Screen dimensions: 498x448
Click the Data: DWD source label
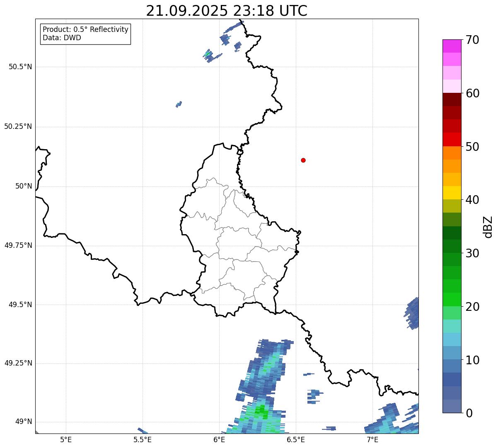tap(62, 38)
